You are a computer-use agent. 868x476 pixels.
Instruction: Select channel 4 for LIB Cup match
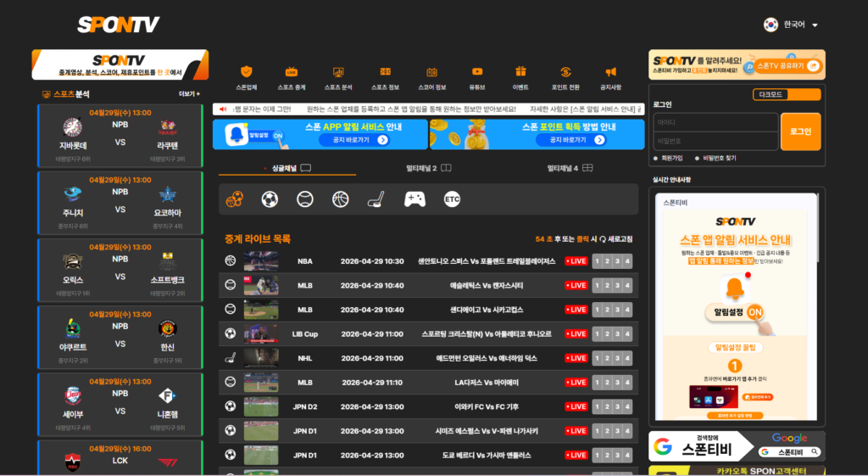627,333
